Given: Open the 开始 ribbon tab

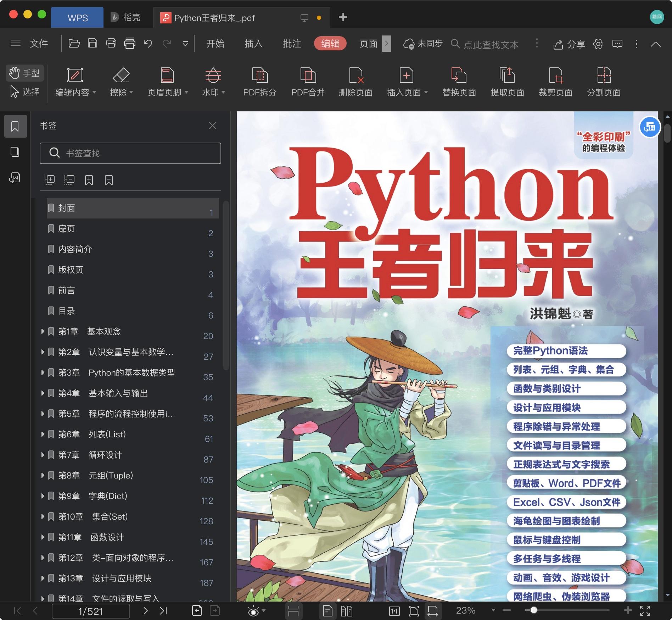Looking at the screenshot, I should click(215, 43).
